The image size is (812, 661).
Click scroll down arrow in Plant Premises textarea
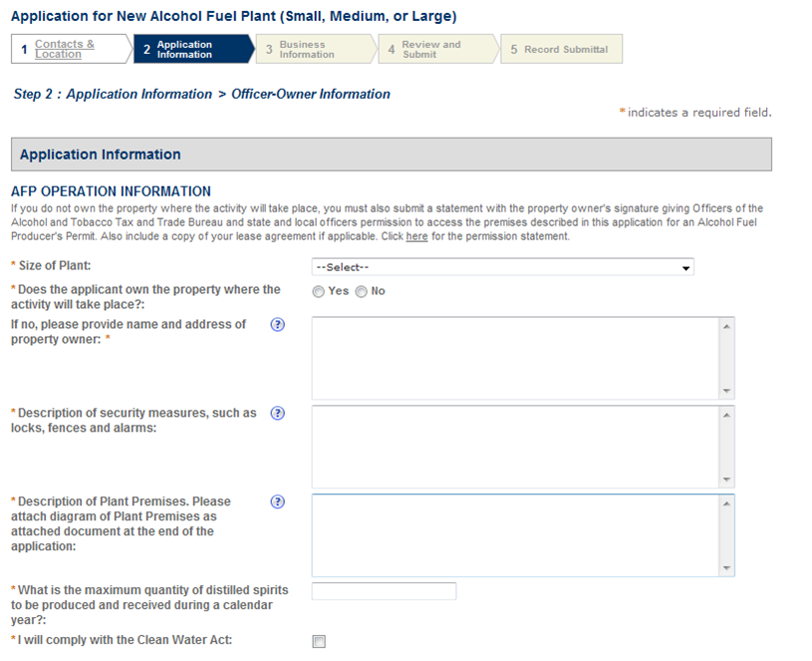pyautogui.click(x=726, y=568)
